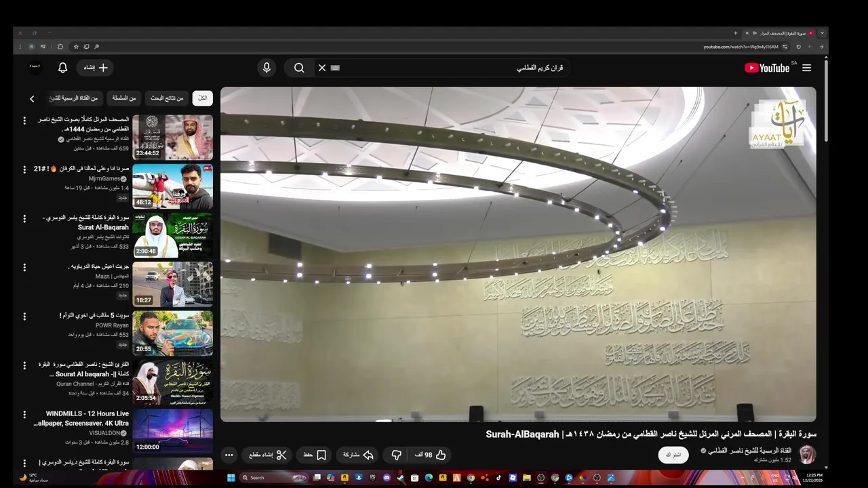This screenshot has width=868, height=488.
Task: Click the browser address bar URL
Action: coord(741,47)
